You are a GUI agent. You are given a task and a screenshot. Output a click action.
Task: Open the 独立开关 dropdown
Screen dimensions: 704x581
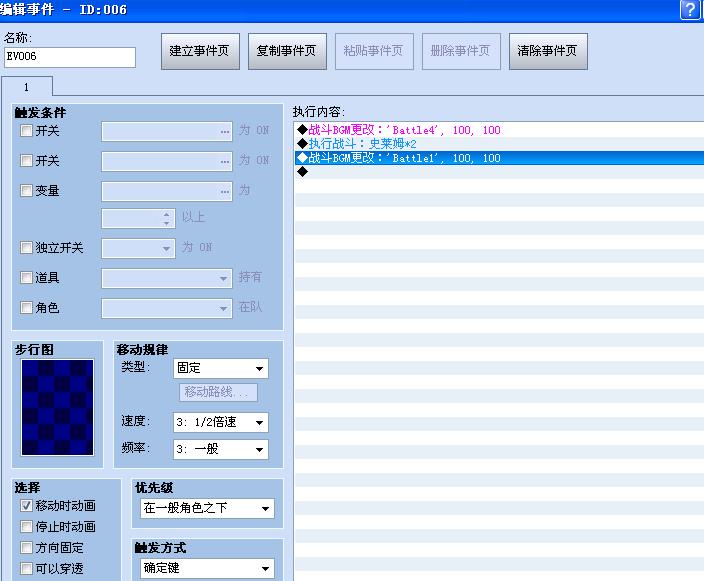[x=138, y=248]
